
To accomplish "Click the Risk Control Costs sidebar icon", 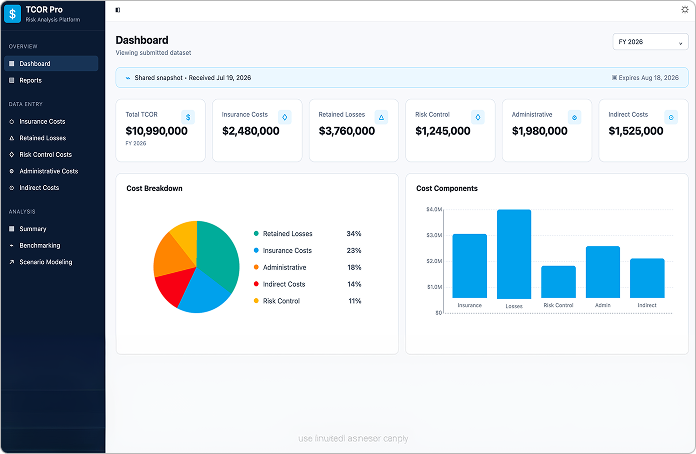I will pyautogui.click(x=12, y=154).
